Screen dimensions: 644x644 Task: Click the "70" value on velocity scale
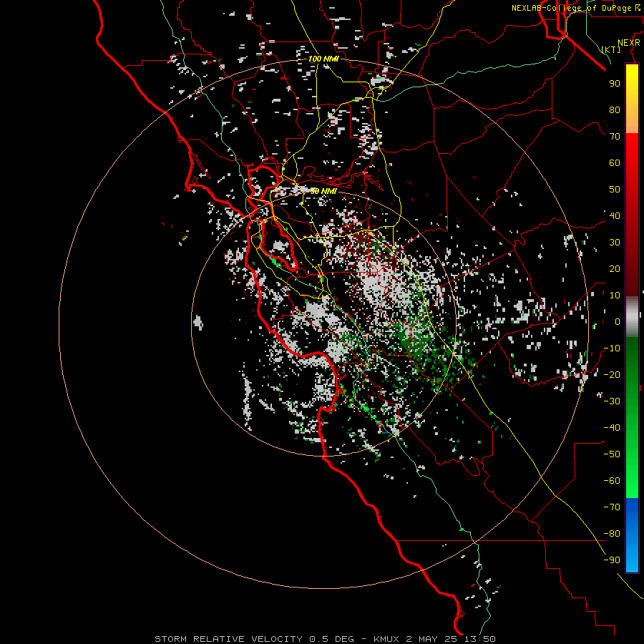click(615, 137)
